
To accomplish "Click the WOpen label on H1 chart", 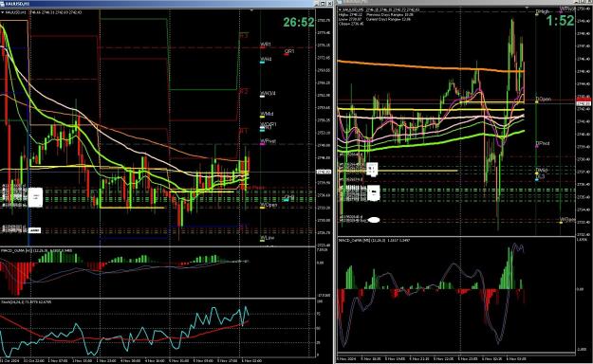I will [x=269, y=206].
